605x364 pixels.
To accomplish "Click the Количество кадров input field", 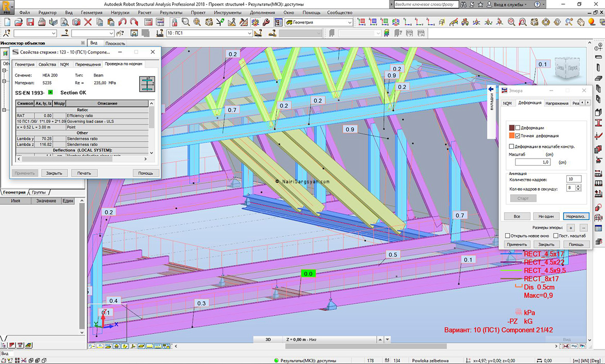I will [x=574, y=179].
